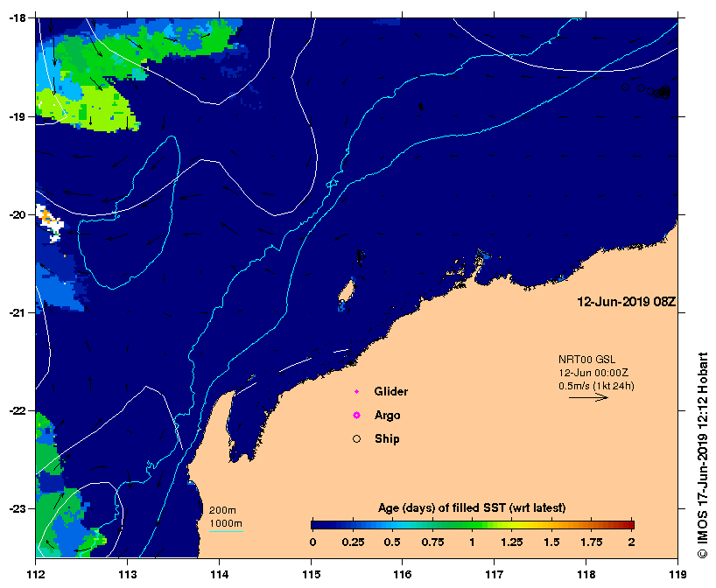Click the IMOS copyright text on the right edge

click(702, 455)
